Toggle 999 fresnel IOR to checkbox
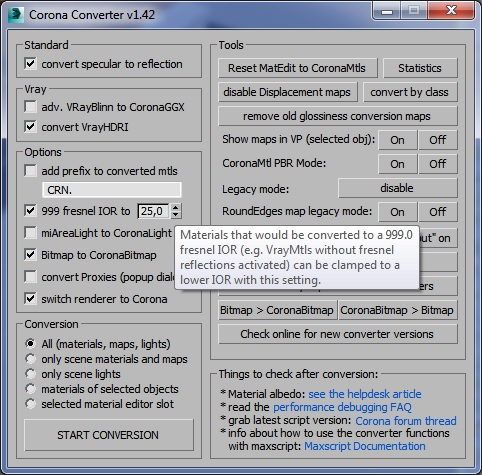Screen dimensions: 482x475 point(30,211)
